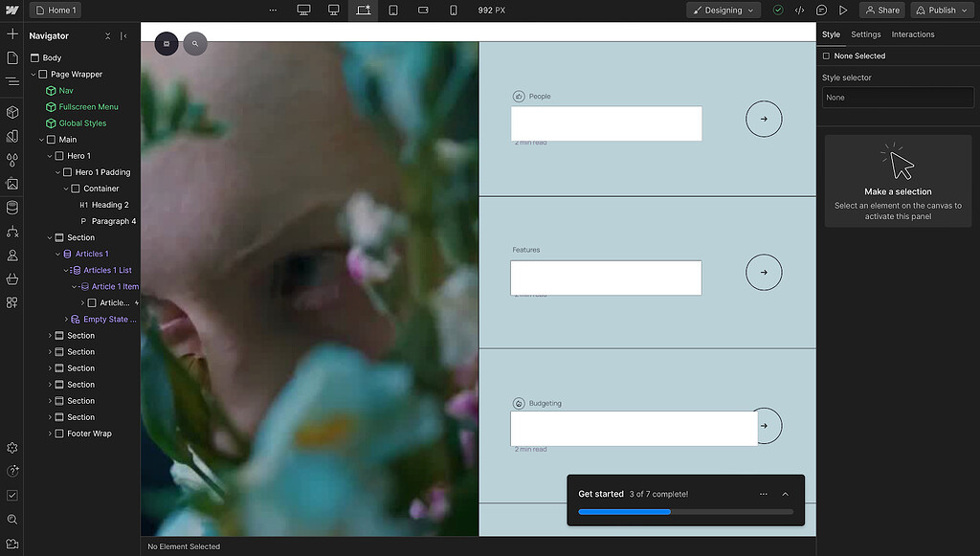The height and width of the screenshot is (556, 980).
Task: Open the CMS Collections panel
Action: click(x=13, y=207)
